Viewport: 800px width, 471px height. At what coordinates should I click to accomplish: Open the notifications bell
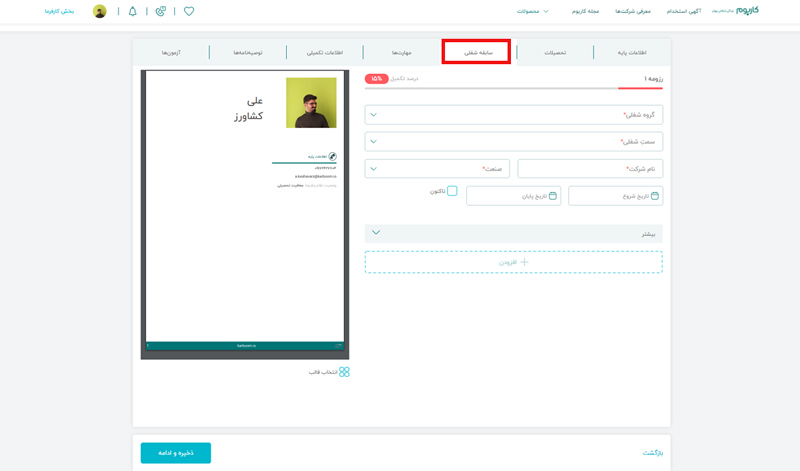point(133,11)
